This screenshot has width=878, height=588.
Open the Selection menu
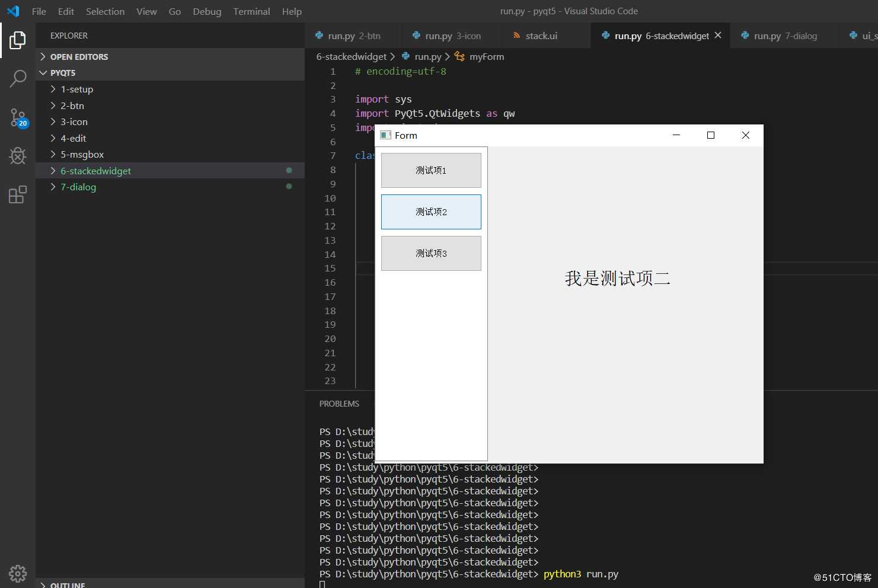tap(105, 11)
